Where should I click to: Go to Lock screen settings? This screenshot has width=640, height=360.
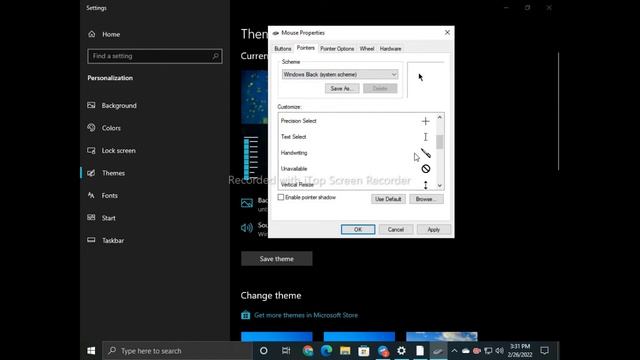pyautogui.click(x=111, y=151)
